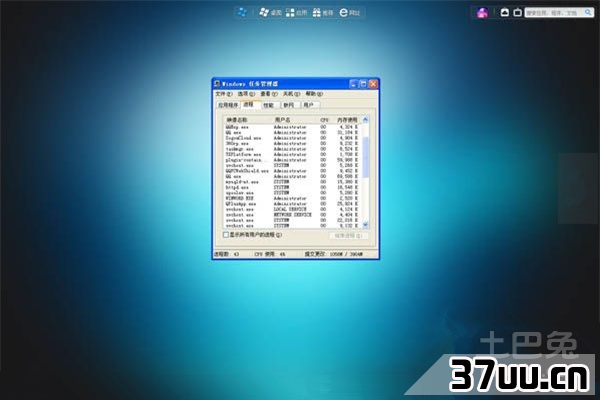The image size is (600, 400).
Task: Select the spoolsv.exe process row
Action: 293,193
